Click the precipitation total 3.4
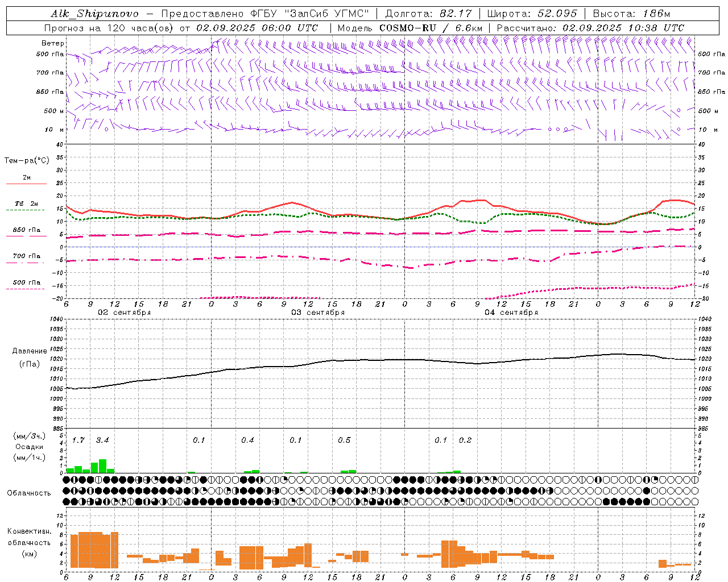This screenshot has height=582, width=728. click(102, 440)
